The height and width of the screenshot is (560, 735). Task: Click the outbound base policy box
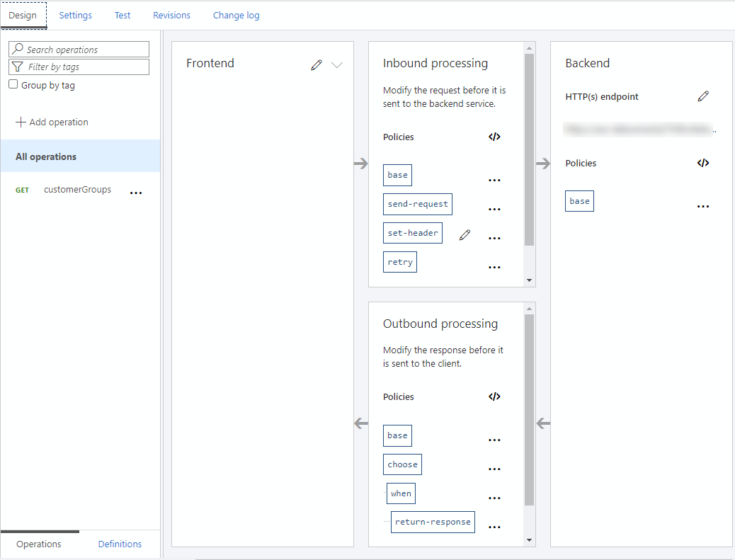[397, 435]
